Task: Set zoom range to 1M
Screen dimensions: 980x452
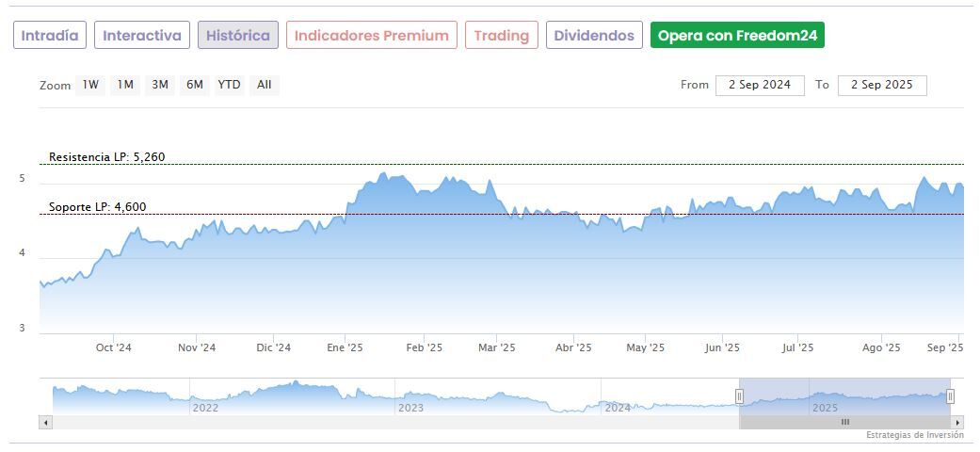Action: tap(125, 85)
